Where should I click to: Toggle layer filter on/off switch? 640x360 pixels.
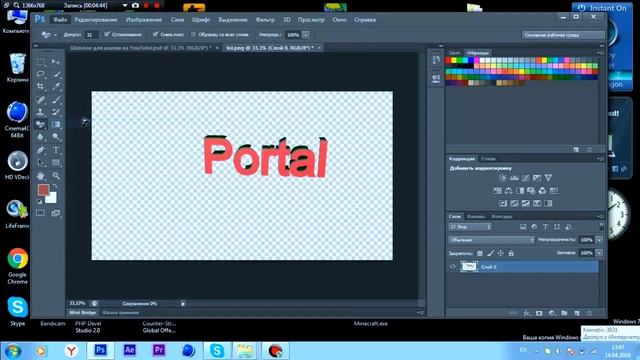pyautogui.click(x=601, y=226)
